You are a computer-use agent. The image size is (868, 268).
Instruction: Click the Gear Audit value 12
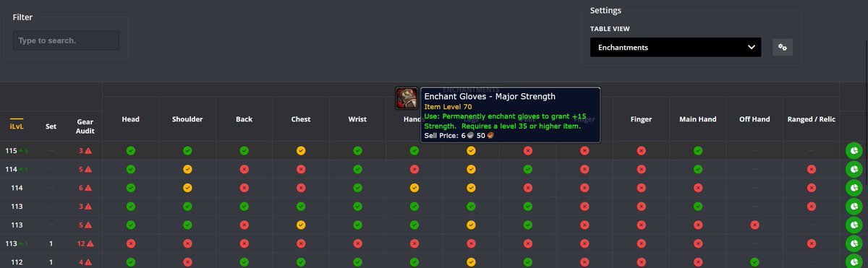coord(82,243)
